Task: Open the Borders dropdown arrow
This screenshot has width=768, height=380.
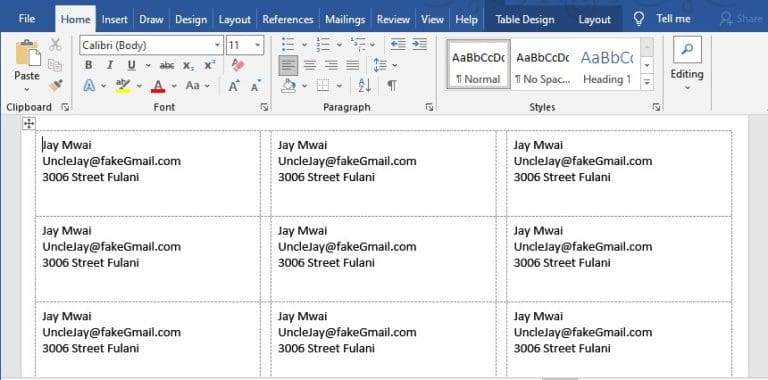Action: (x=339, y=86)
